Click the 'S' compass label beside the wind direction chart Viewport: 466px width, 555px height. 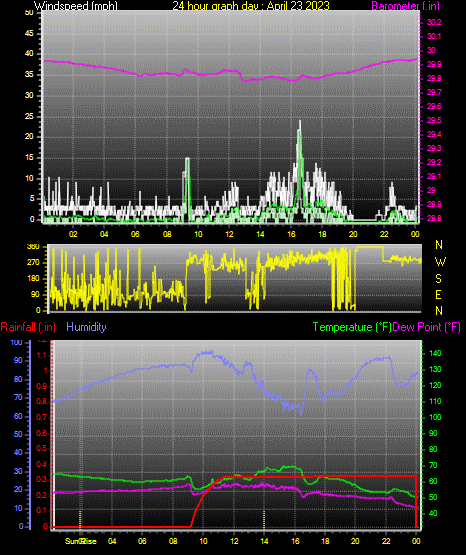click(x=438, y=279)
